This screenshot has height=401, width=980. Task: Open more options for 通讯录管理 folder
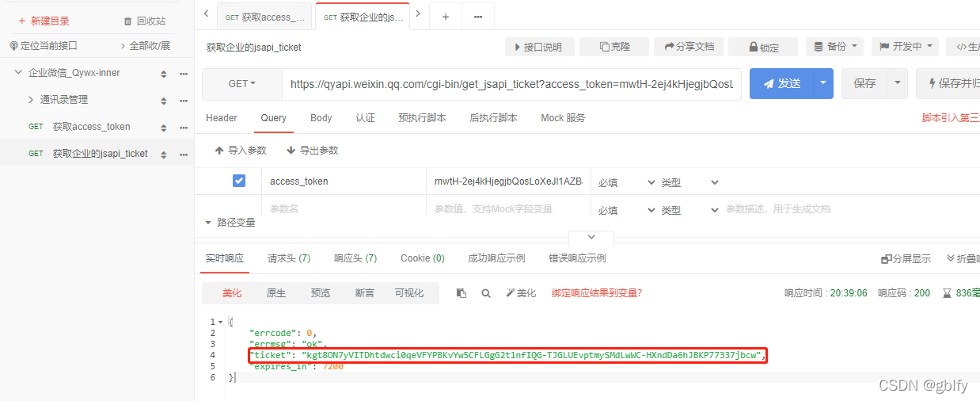pyautogui.click(x=184, y=101)
